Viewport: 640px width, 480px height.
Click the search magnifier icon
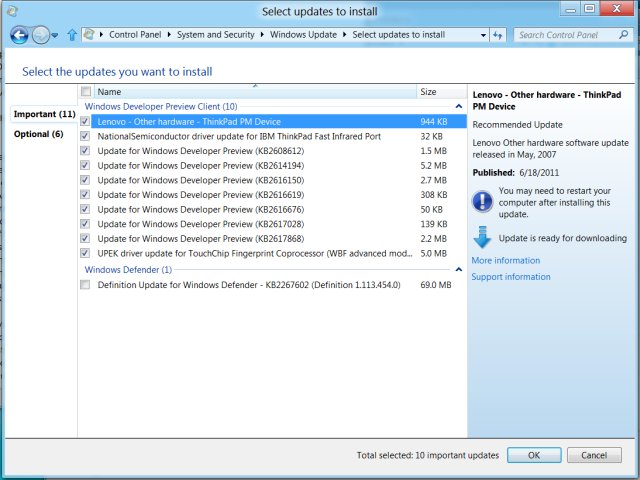[623, 35]
